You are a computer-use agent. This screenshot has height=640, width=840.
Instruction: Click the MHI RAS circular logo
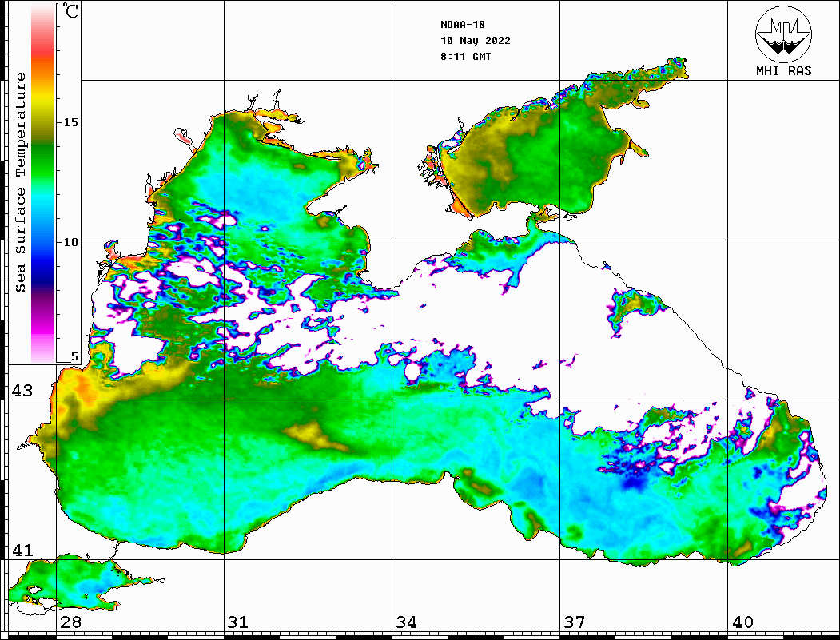pyautogui.click(x=783, y=34)
